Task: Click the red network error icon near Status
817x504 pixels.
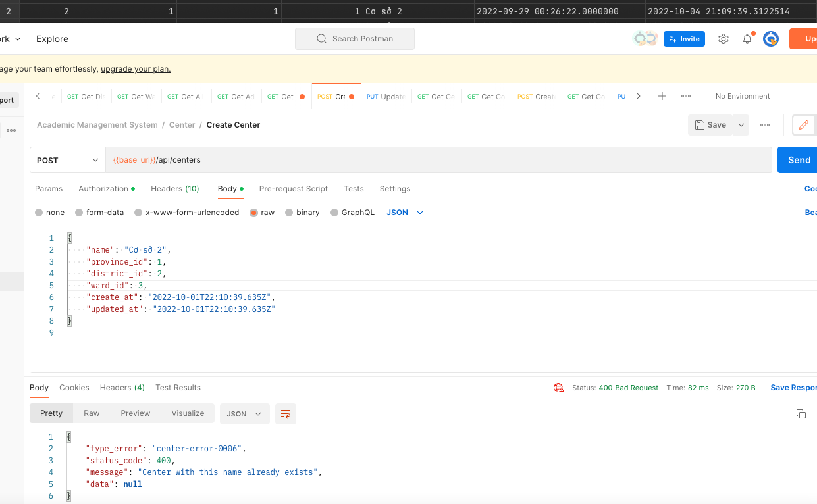Action: click(558, 388)
